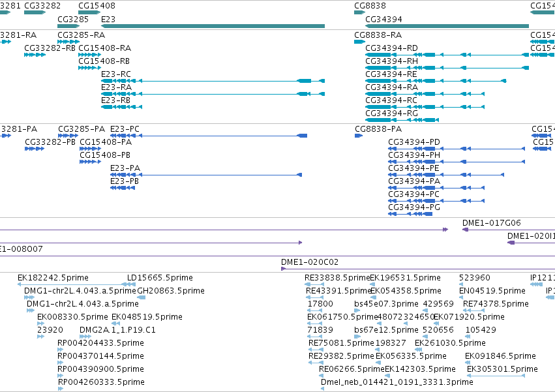Click the EK142303.5prime EST label
Screen dimensions: 555x392
[420, 369]
